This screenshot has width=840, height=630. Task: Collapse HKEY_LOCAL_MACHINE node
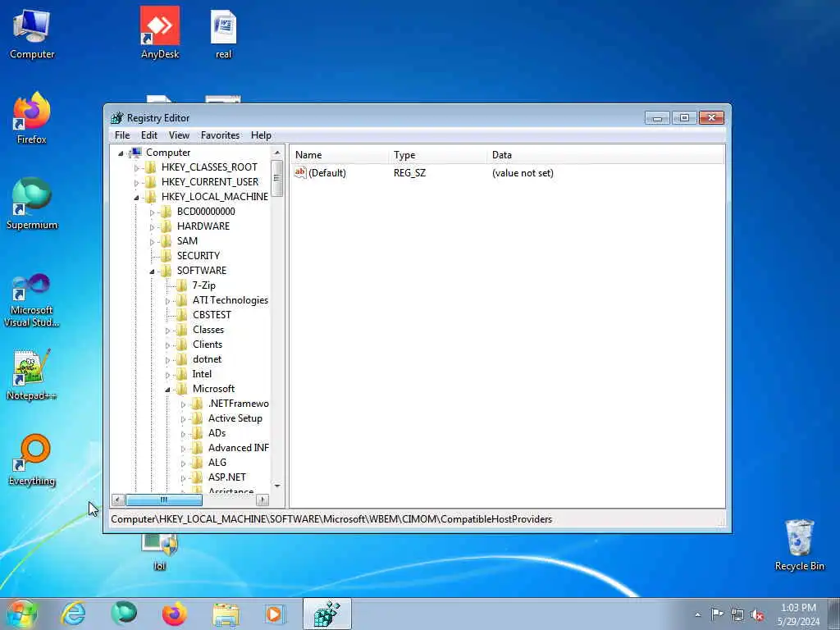click(136, 198)
